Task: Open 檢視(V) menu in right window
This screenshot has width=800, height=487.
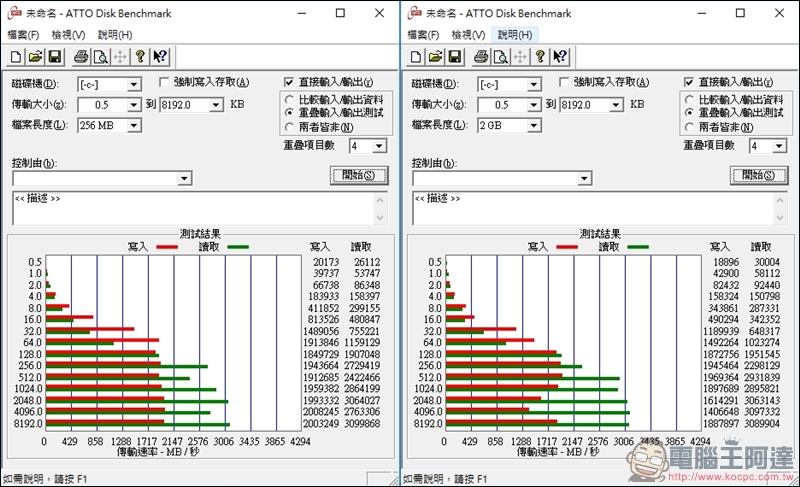Action: point(468,35)
